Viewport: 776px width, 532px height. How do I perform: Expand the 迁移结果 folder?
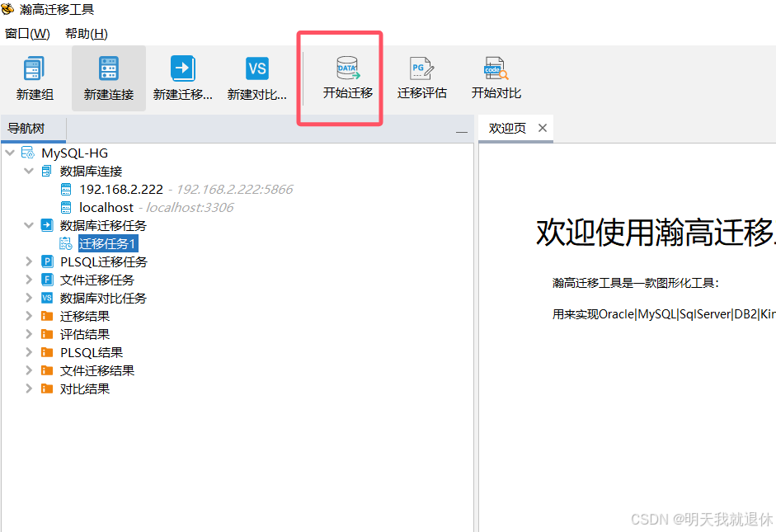tap(29, 316)
